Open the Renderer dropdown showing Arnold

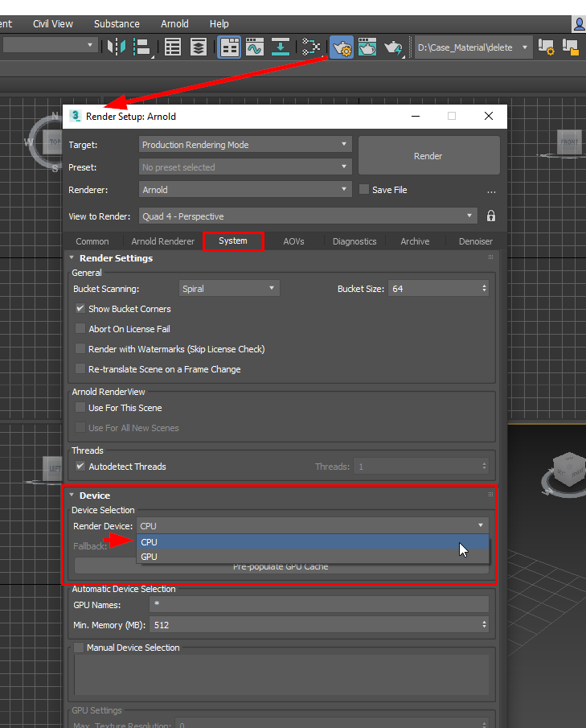[x=245, y=189]
